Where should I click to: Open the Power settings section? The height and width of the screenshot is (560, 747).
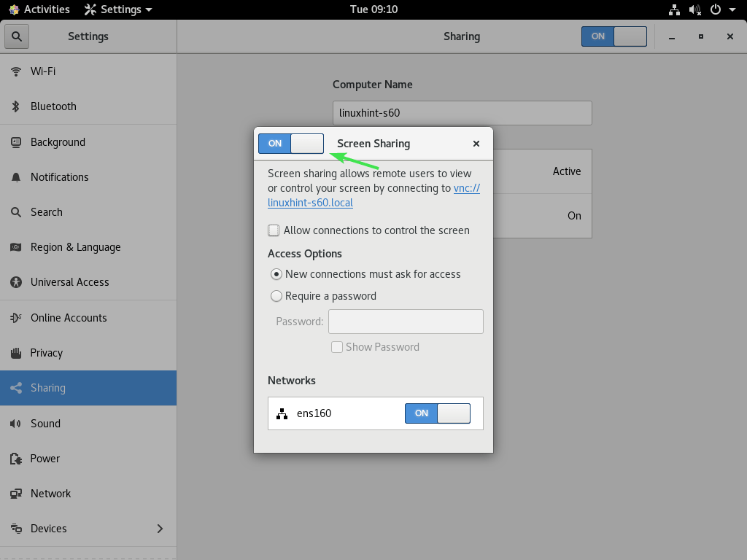(45, 459)
